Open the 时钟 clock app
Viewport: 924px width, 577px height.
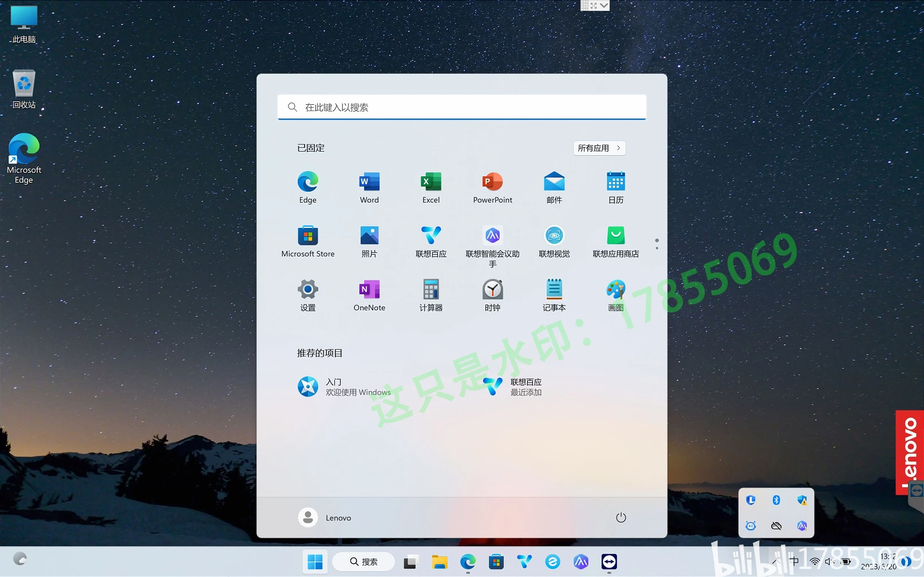point(493,295)
